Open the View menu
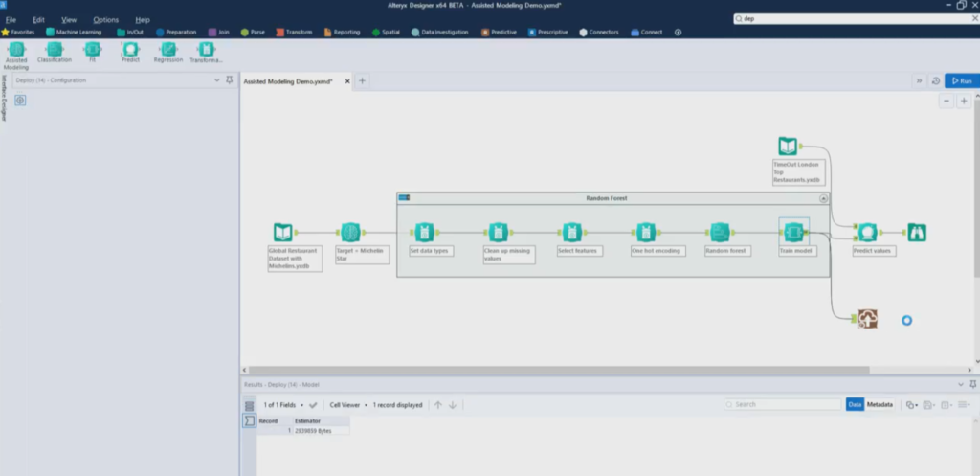Screen dimensions: 980x476 coord(69,20)
